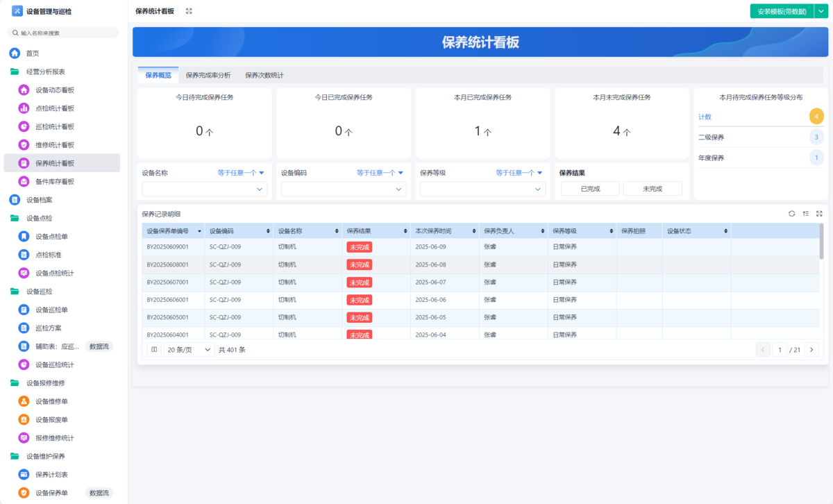Collapse the 设备报修维修 folder
The height and width of the screenshot is (504, 833).
click(x=15, y=383)
